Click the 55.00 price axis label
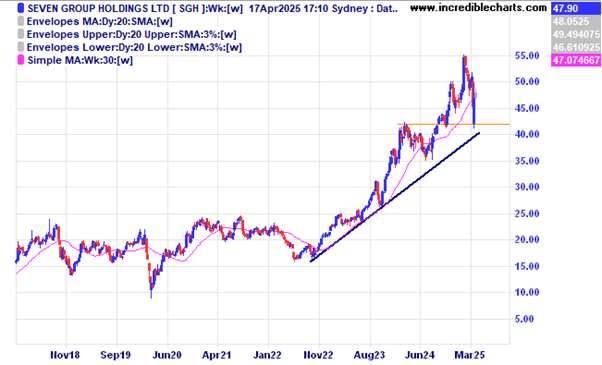Viewport: 602px width, 365px height. tap(527, 56)
